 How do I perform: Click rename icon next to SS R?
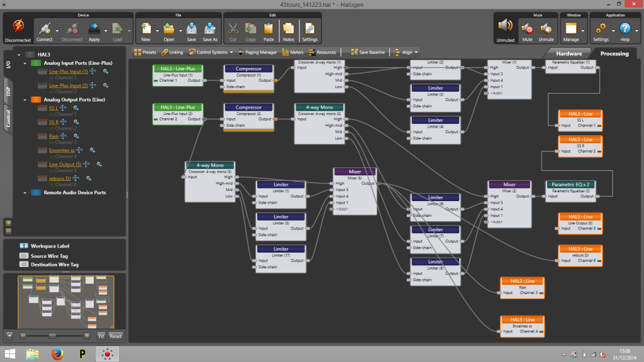click(x=64, y=122)
